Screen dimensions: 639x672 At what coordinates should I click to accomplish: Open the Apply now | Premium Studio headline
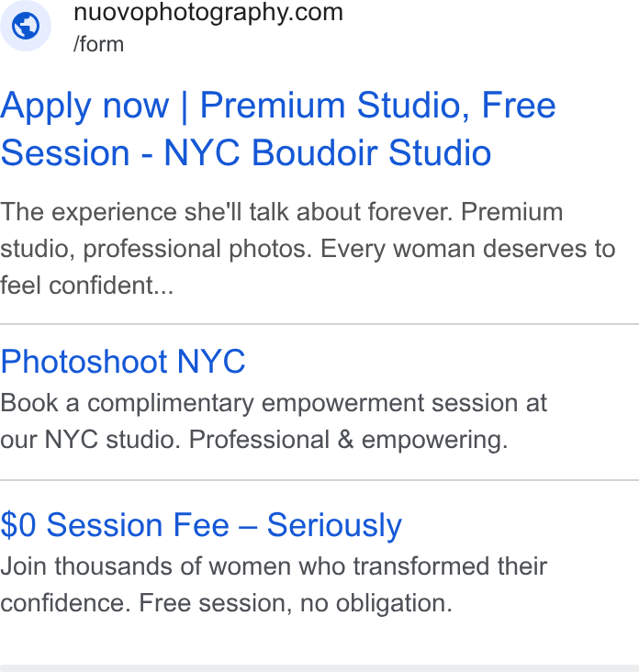(x=277, y=129)
